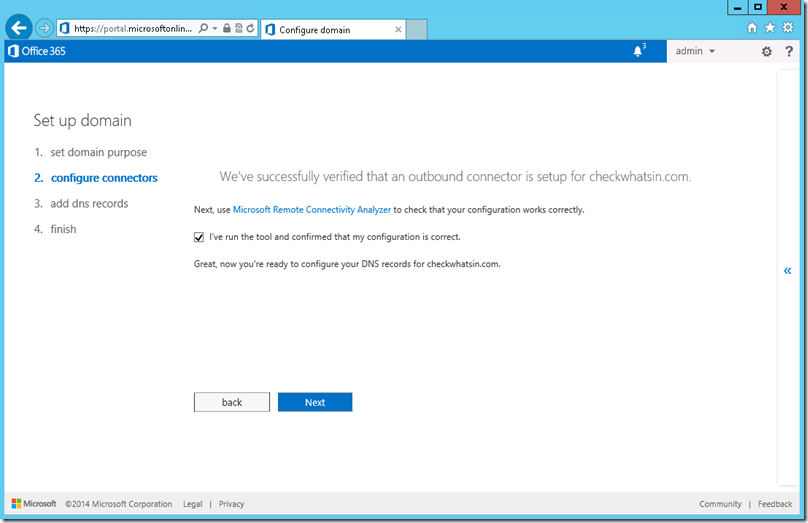The height and width of the screenshot is (523, 808).
Task: Click the Next button
Action: coord(315,402)
